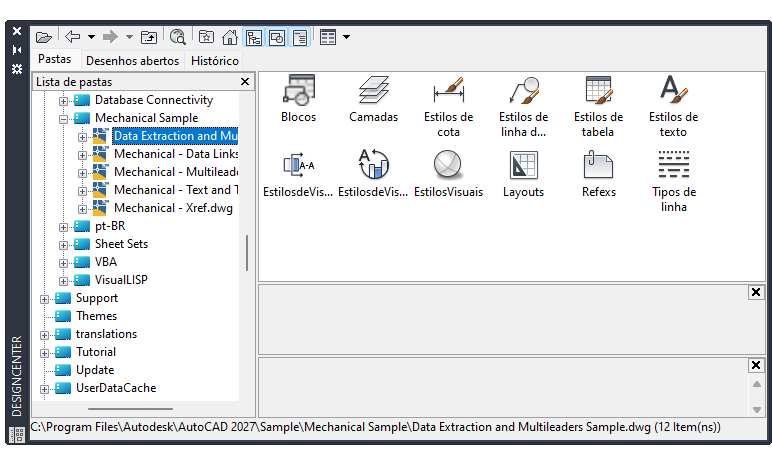
Task: Expand the Database Connectivity folder
Action: click(64, 101)
